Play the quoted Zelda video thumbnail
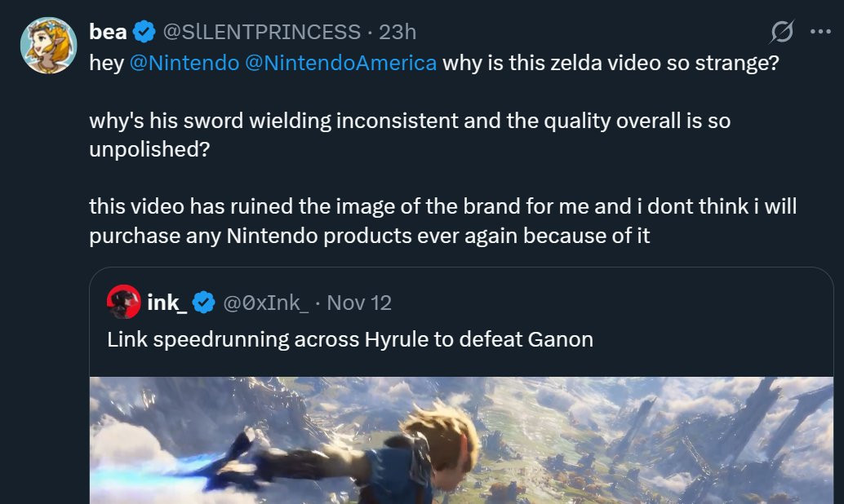844x504 pixels. point(461,440)
